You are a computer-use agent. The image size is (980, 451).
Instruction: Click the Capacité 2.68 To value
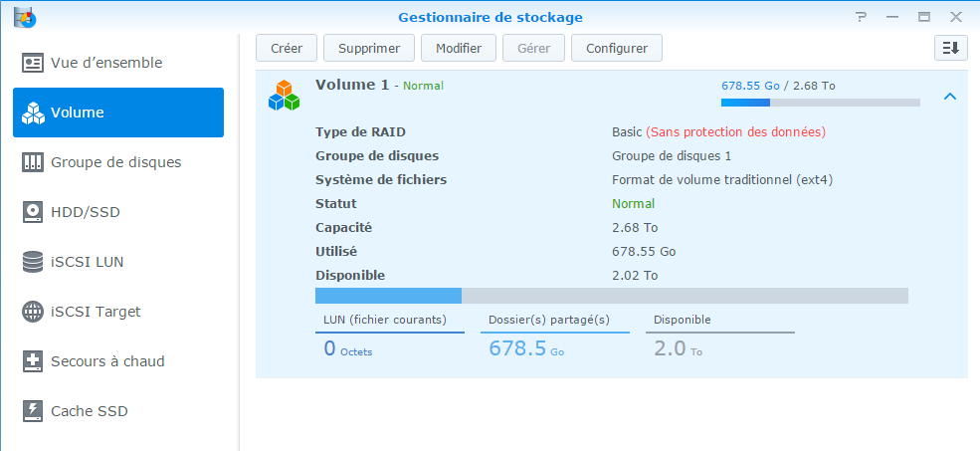[x=635, y=228]
